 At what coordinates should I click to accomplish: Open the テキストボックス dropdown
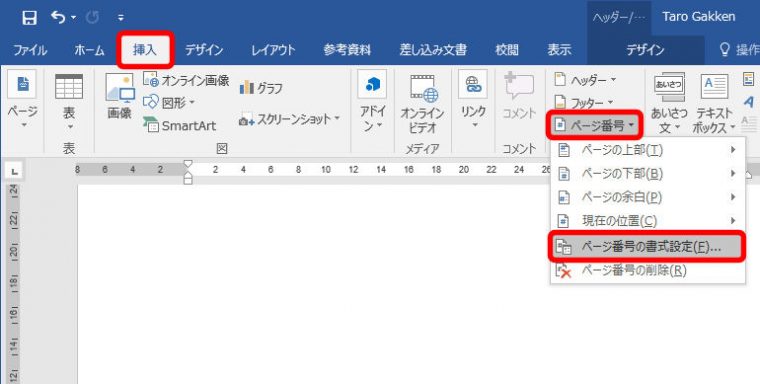[x=714, y=104]
